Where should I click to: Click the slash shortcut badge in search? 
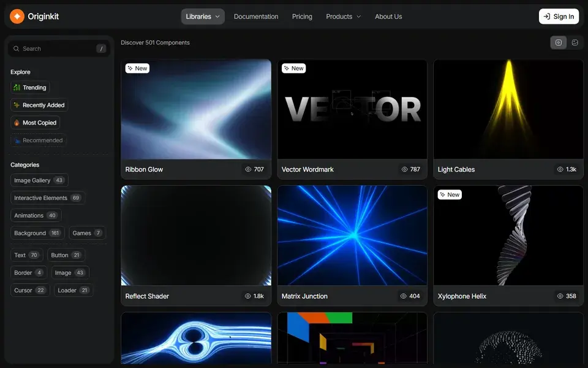pos(101,48)
